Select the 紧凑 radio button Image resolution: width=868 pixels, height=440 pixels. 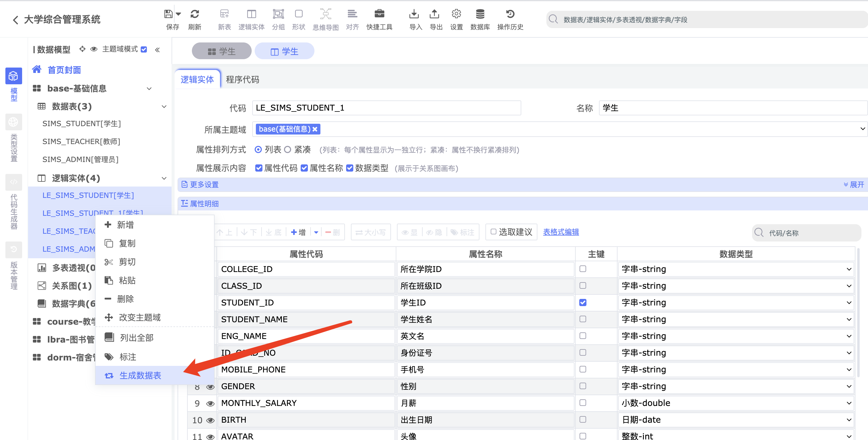(288, 149)
